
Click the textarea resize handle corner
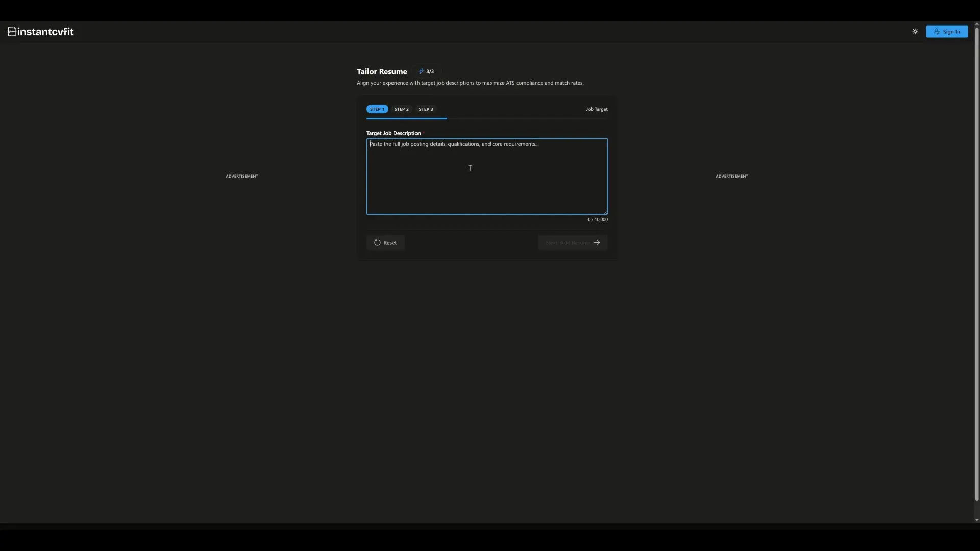tap(605, 212)
